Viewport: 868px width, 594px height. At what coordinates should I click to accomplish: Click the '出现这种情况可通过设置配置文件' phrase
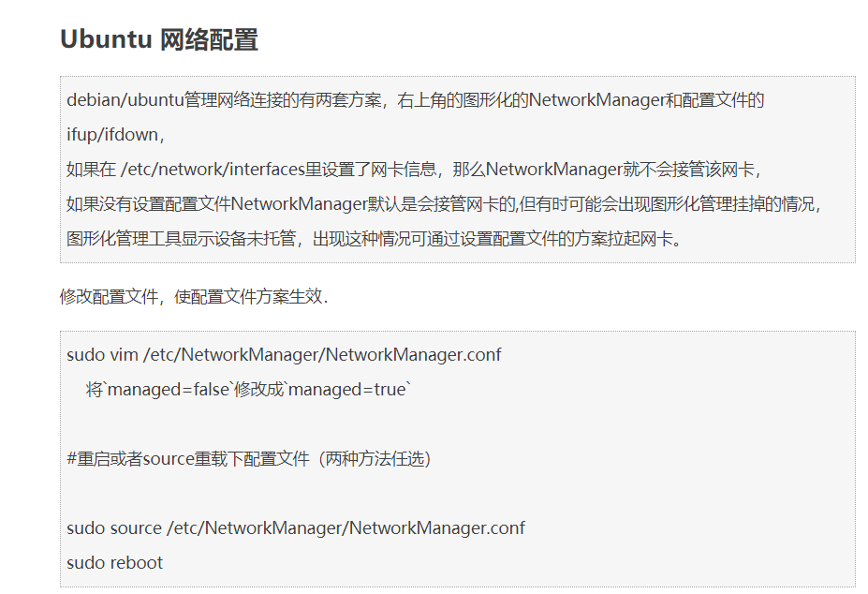[443, 239]
